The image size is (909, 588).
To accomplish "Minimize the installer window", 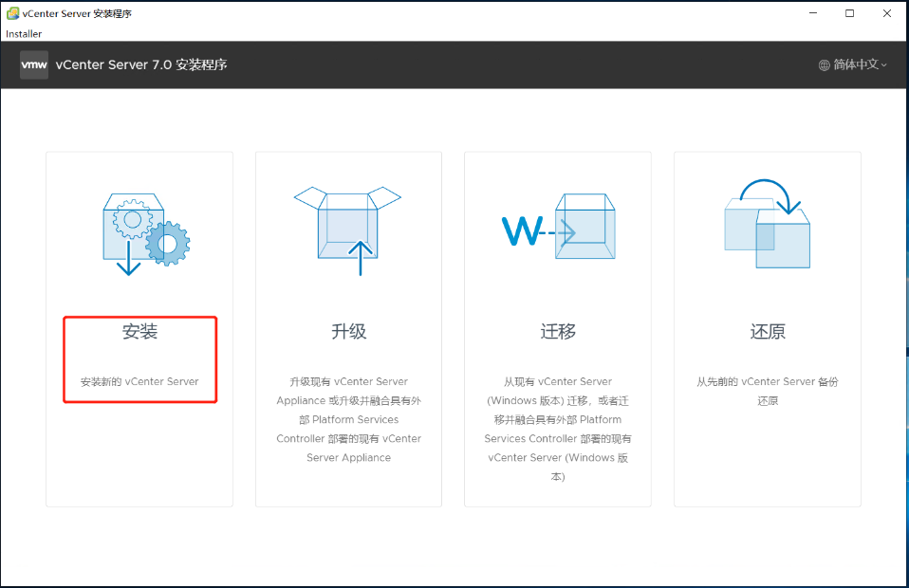I will click(813, 13).
